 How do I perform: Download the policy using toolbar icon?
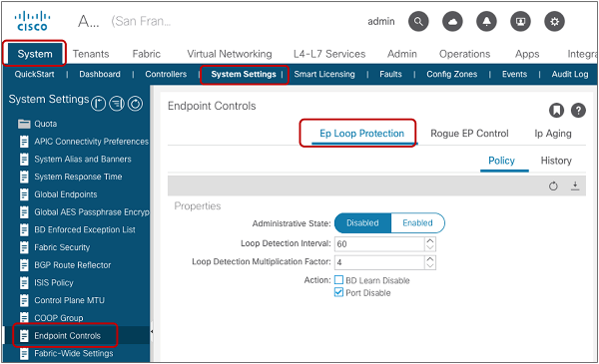[x=575, y=185]
